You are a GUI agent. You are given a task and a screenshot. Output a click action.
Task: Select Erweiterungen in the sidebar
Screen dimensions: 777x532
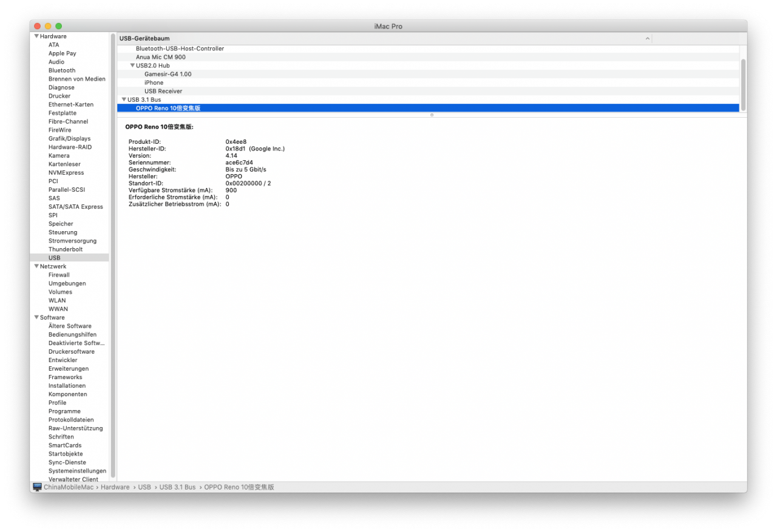69,368
